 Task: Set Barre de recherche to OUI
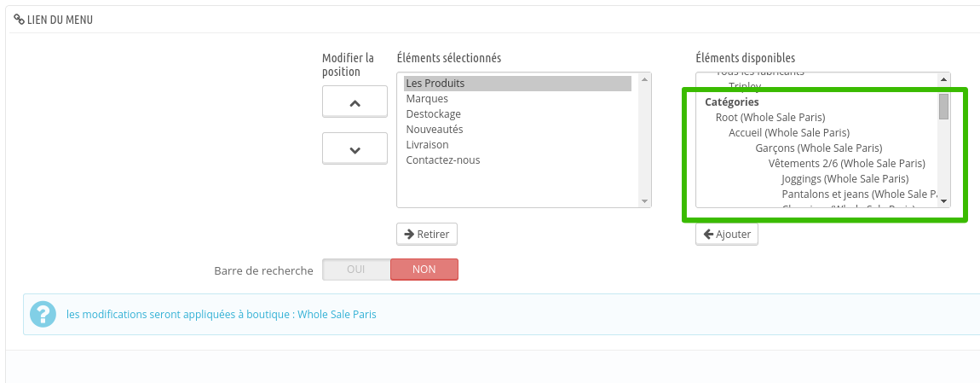[356, 270]
